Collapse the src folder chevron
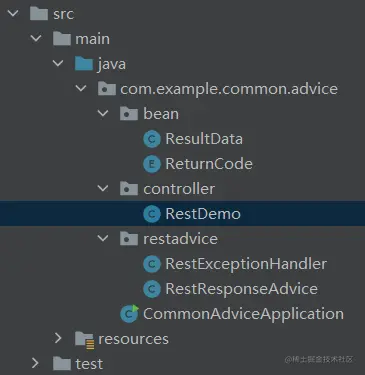Screen dimensions: 365x375 13,13
